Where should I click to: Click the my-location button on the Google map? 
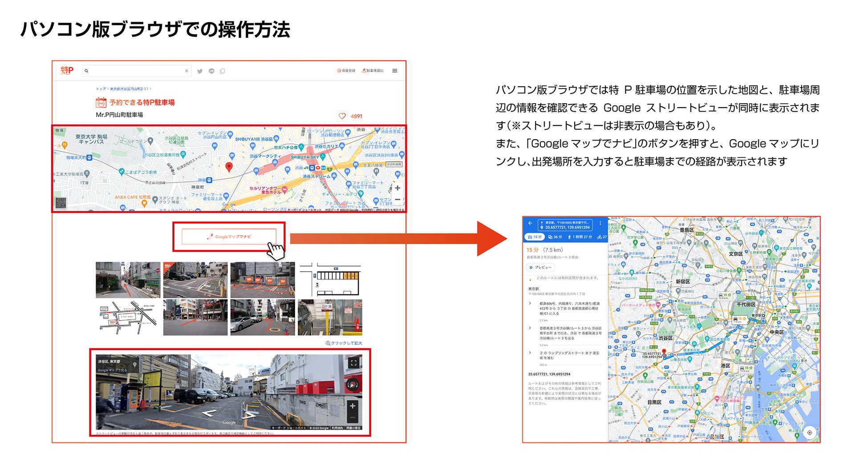810,433
